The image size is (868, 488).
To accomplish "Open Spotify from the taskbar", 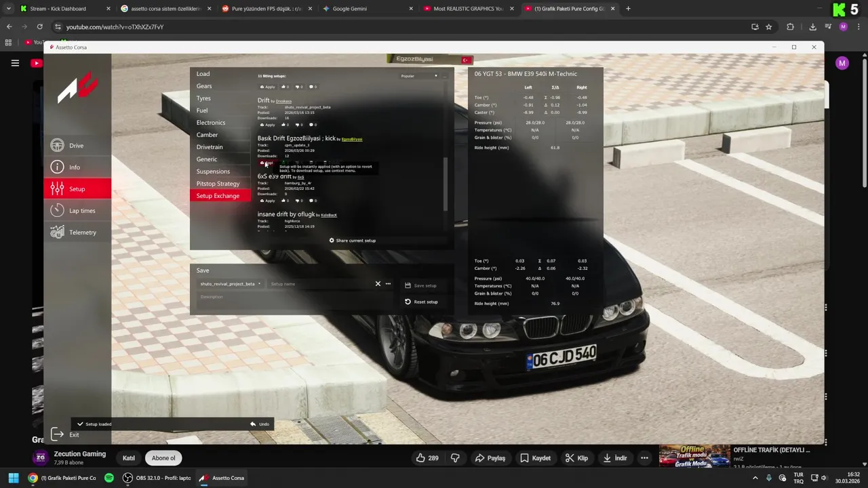I will tap(109, 478).
